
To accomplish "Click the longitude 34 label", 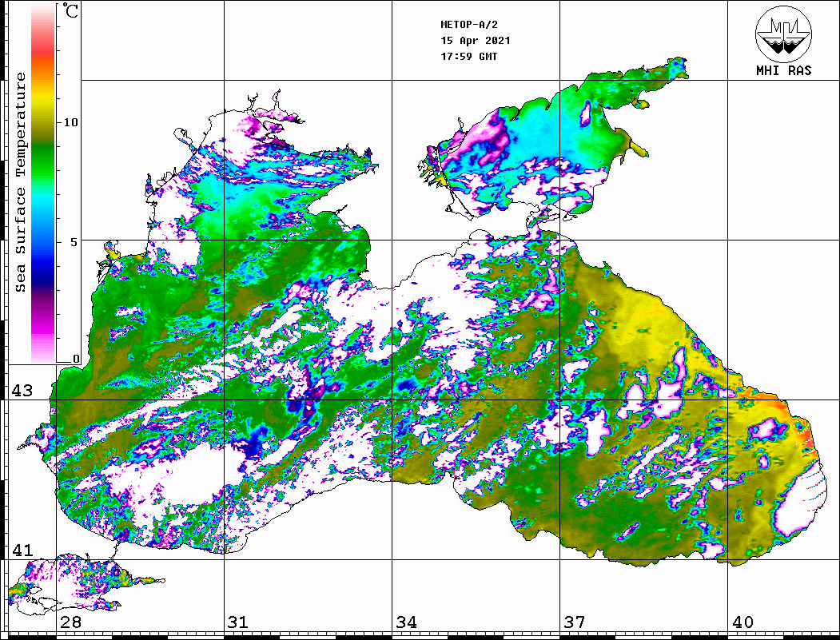I will click(x=406, y=622).
